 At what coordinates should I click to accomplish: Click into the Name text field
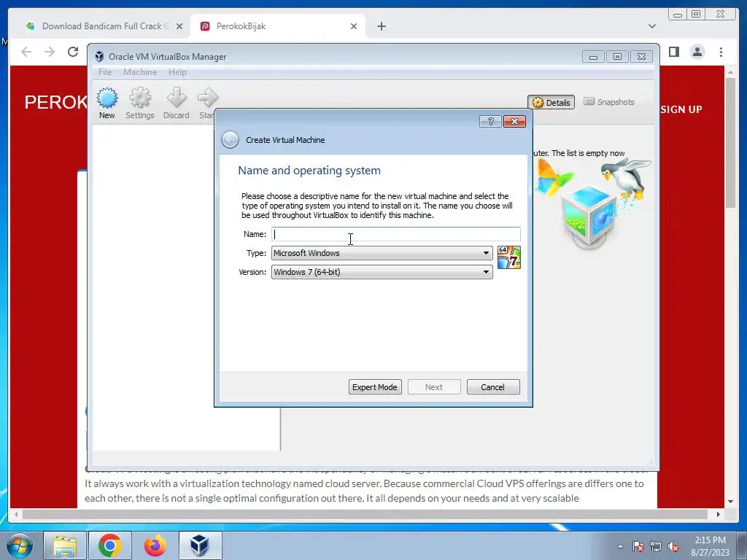(x=396, y=234)
